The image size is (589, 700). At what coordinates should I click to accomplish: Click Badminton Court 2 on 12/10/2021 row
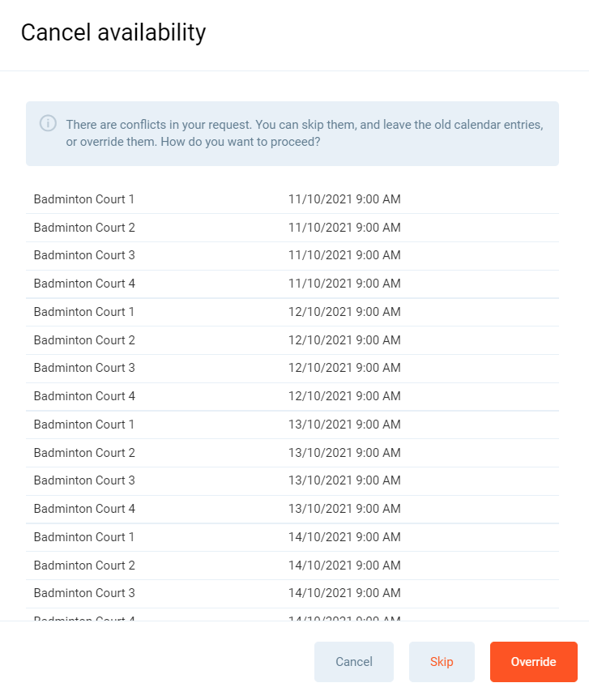click(x=84, y=340)
